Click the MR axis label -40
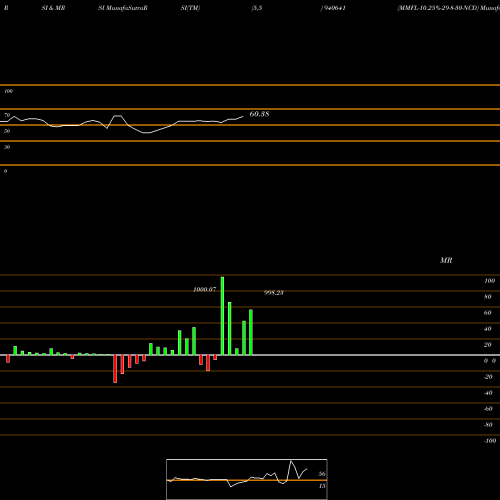This screenshot has width=500, height=500. [488, 393]
